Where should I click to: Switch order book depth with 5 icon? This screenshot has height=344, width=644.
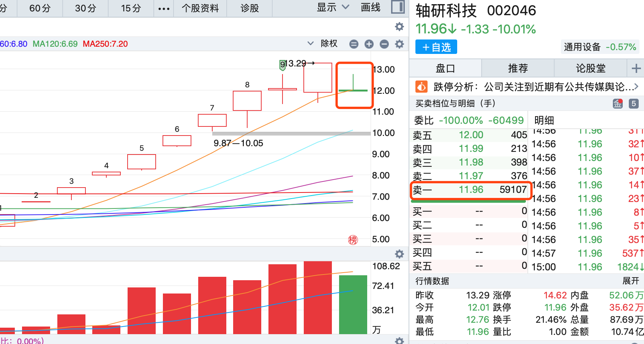pos(633,103)
